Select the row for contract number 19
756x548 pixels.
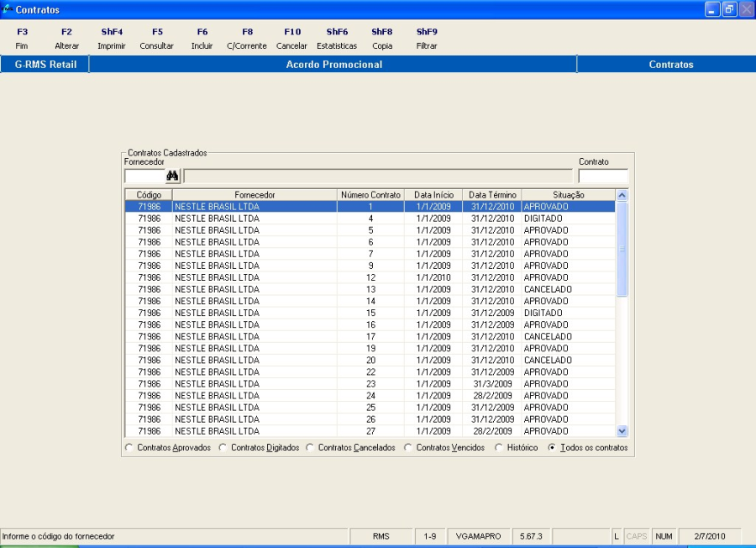coord(370,348)
